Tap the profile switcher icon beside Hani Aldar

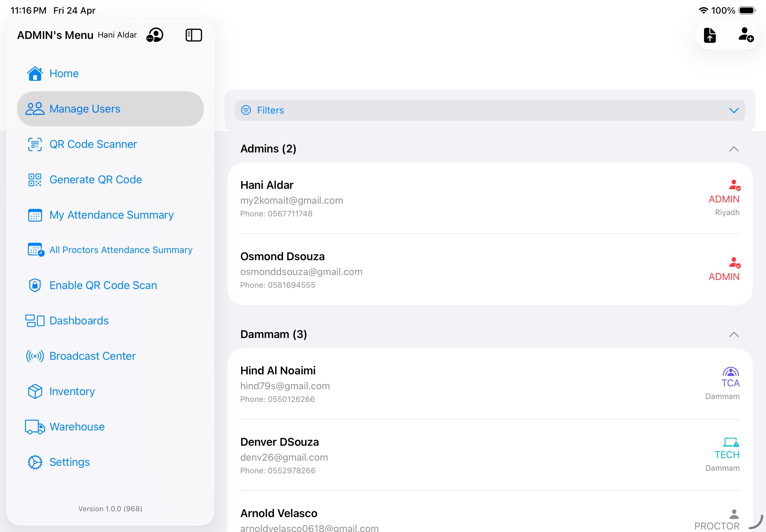coord(155,35)
